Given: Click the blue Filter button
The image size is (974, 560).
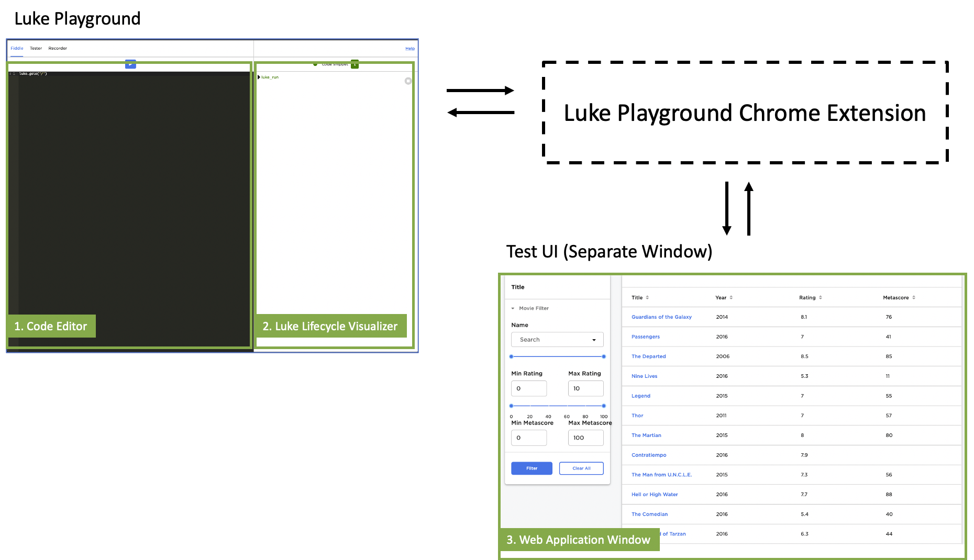Looking at the screenshot, I should (532, 468).
